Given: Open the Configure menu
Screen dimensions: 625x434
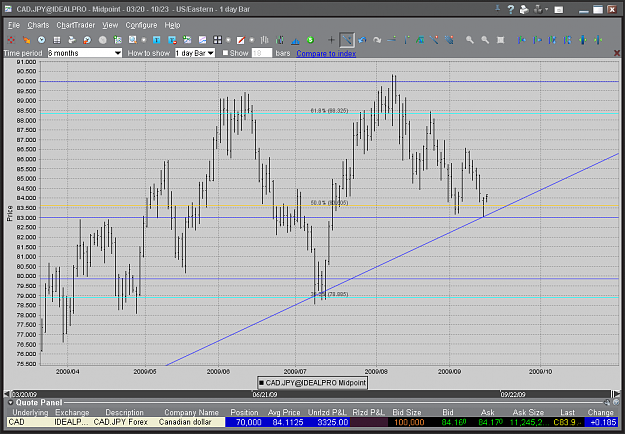Looking at the screenshot, I should 142,25.
